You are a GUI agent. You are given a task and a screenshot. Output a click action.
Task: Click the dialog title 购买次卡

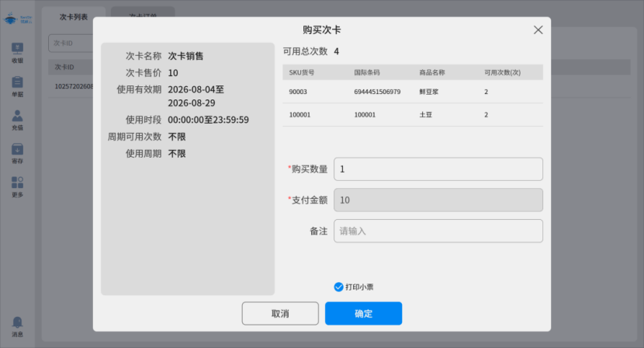[x=322, y=30]
